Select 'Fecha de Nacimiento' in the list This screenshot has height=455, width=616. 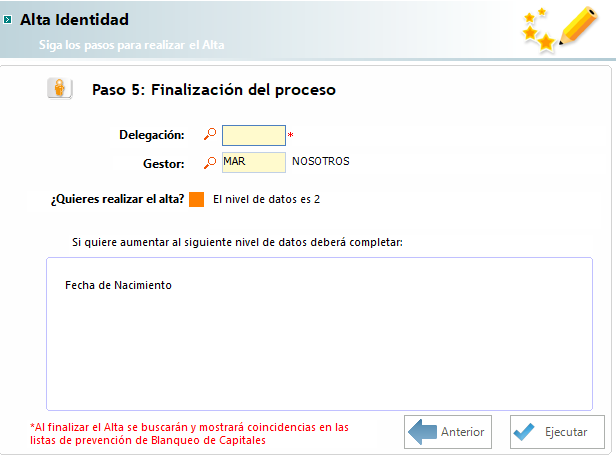pos(118,285)
